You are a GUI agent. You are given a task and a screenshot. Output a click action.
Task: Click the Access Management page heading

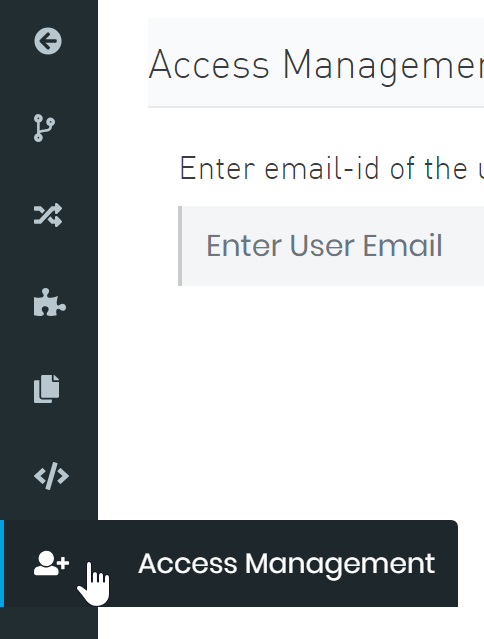pos(316,65)
